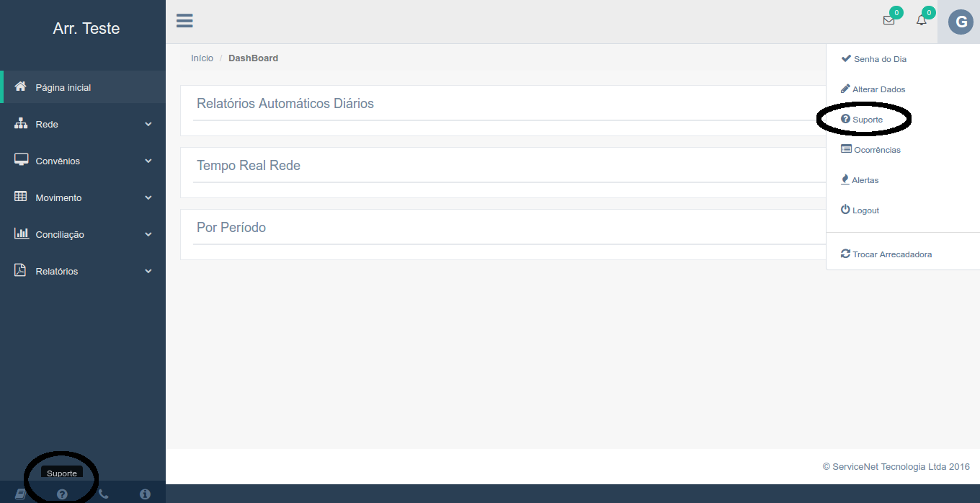Click Logout in the user menu

(865, 210)
